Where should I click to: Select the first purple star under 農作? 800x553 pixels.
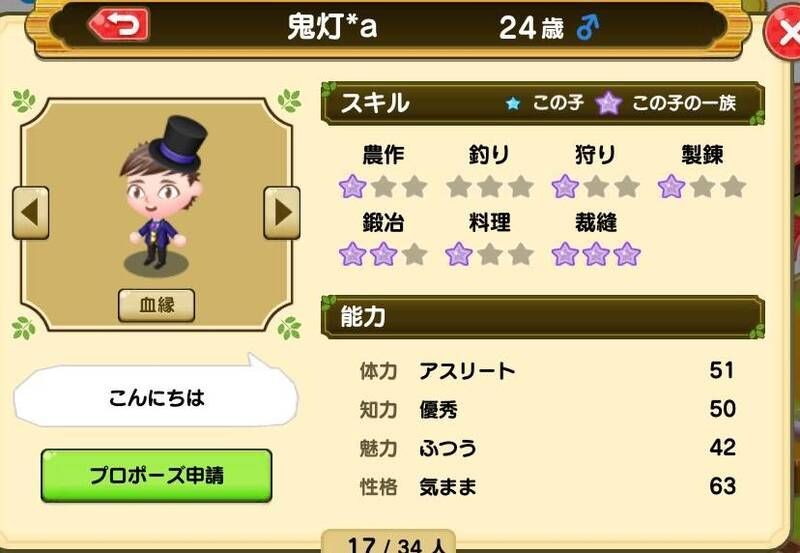[353, 187]
